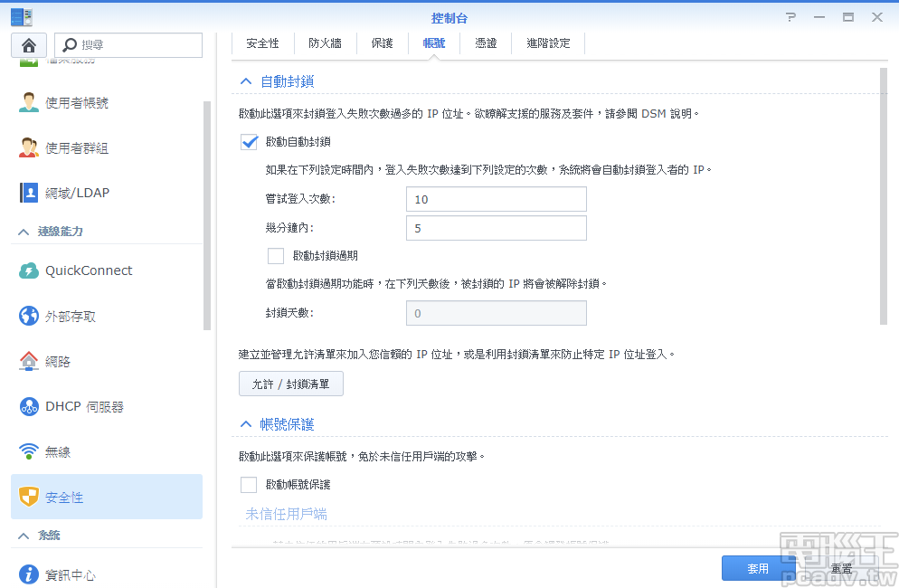Click the home icon above the sidebar
Screen dimensions: 899x588
pyautogui.click(x=30, y=44)
